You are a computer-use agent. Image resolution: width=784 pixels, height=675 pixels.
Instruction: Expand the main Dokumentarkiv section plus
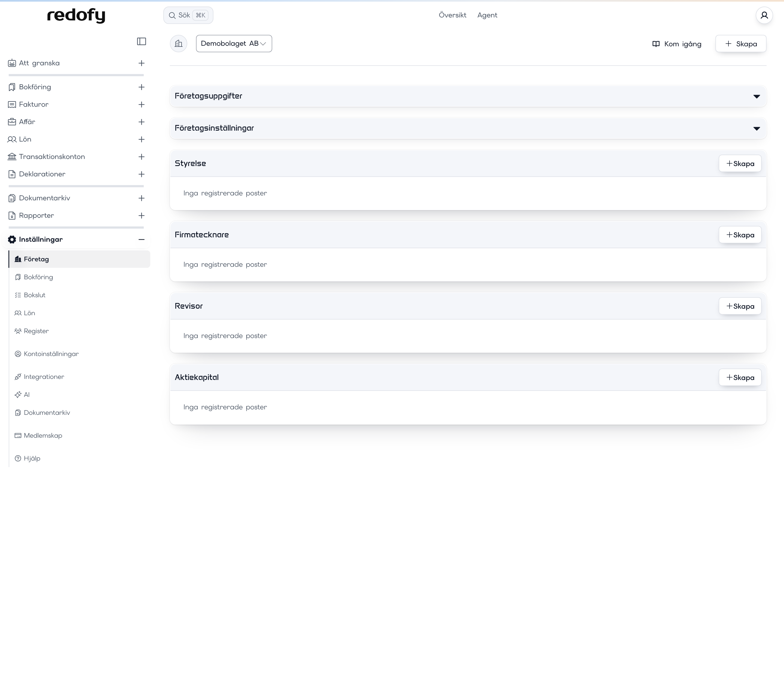(142, 198)
